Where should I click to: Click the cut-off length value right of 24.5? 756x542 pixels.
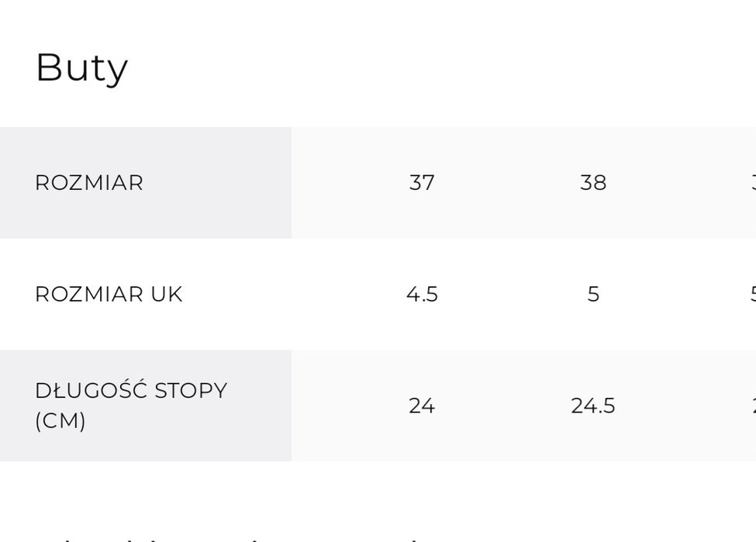[753, 406]
